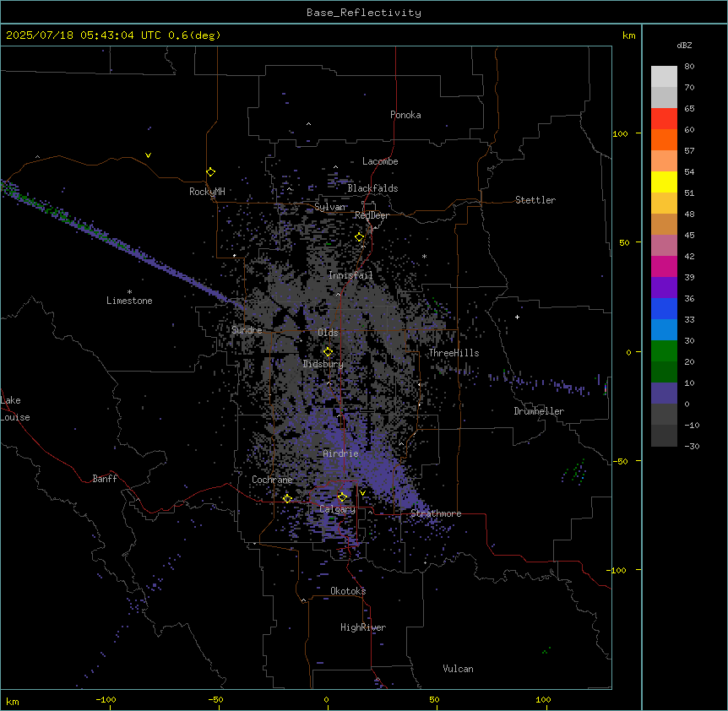Pick the red 60–65 dBZ legend swatch

pyautogui.click(x=664, y=119)
